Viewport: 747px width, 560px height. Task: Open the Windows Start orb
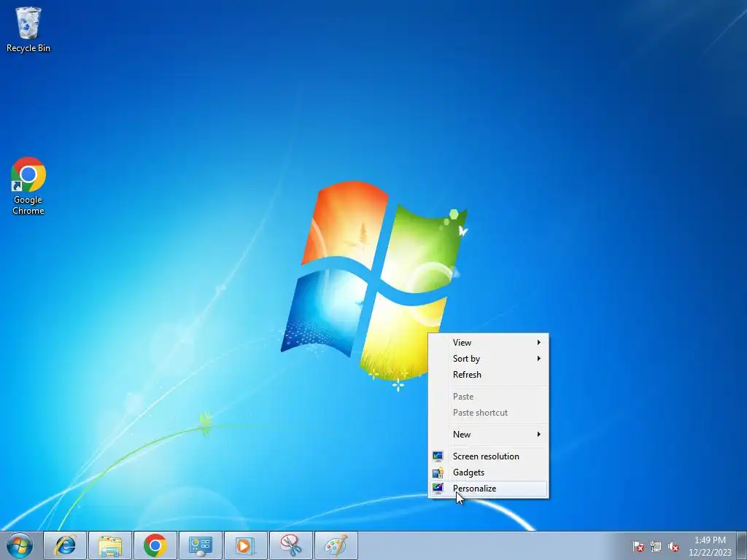tap(20, 545)
